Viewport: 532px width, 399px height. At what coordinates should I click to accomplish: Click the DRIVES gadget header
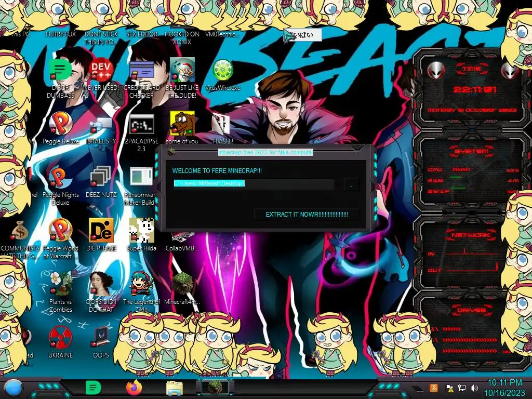(x=471, y=310)
